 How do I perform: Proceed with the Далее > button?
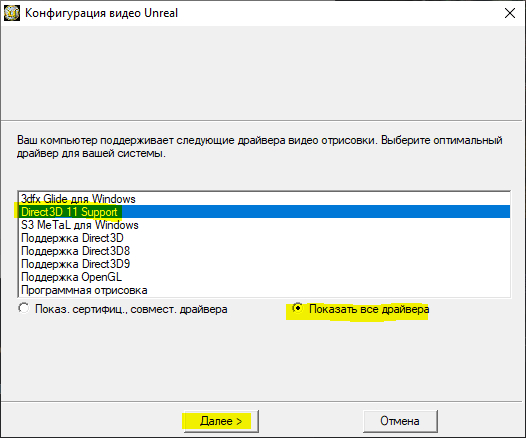coord(221,421)
